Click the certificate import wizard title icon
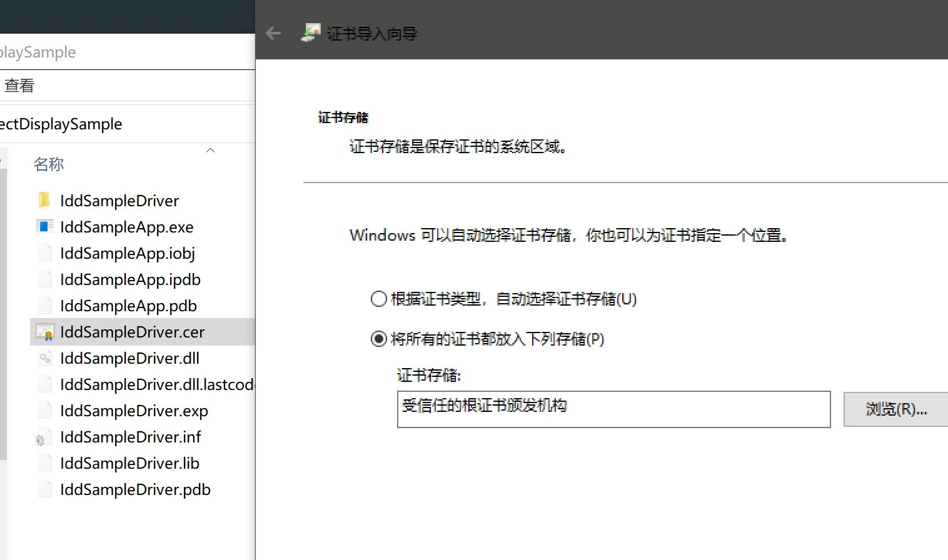The height and width of the screenshot is (560, 948). click(311, 32)
